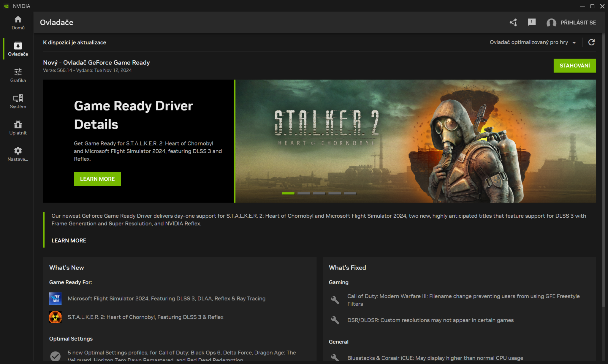The width and height of the screenshot is (608, 364).
Task: Click the Optimal Settings checkmark icon
Action: (x=55, y=356)
